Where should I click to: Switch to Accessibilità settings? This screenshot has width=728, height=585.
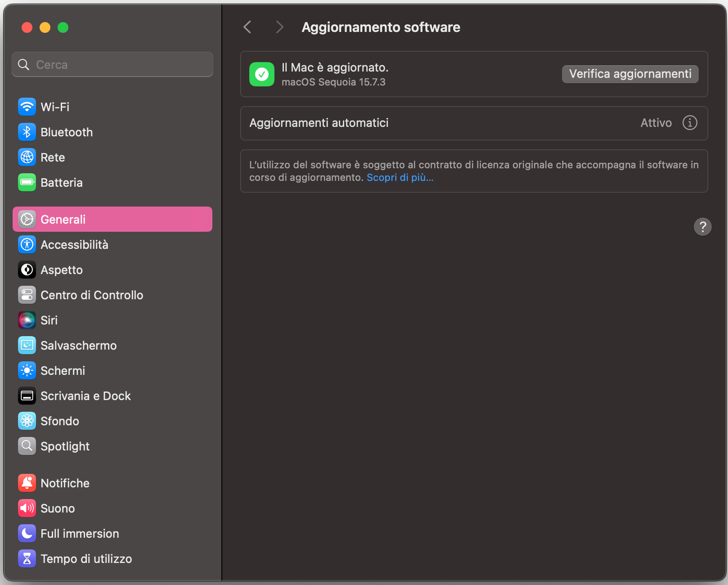[74, 244]
